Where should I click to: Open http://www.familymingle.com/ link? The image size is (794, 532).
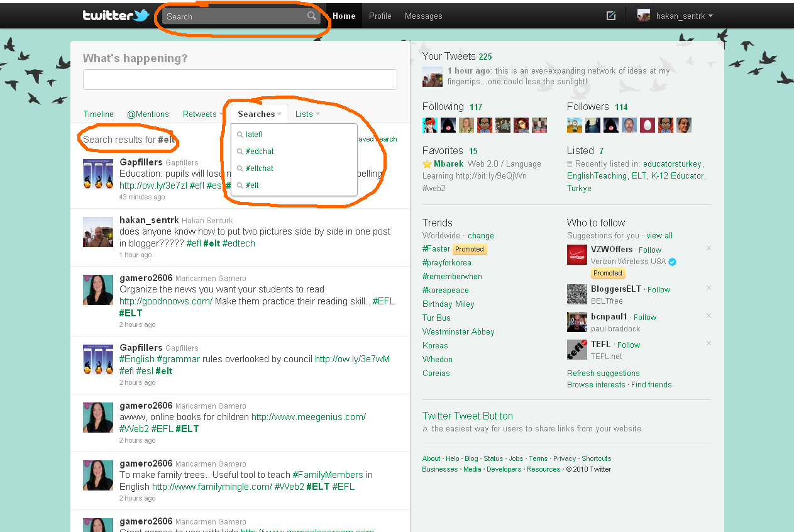pyautogui.click(x=212, y=487)
